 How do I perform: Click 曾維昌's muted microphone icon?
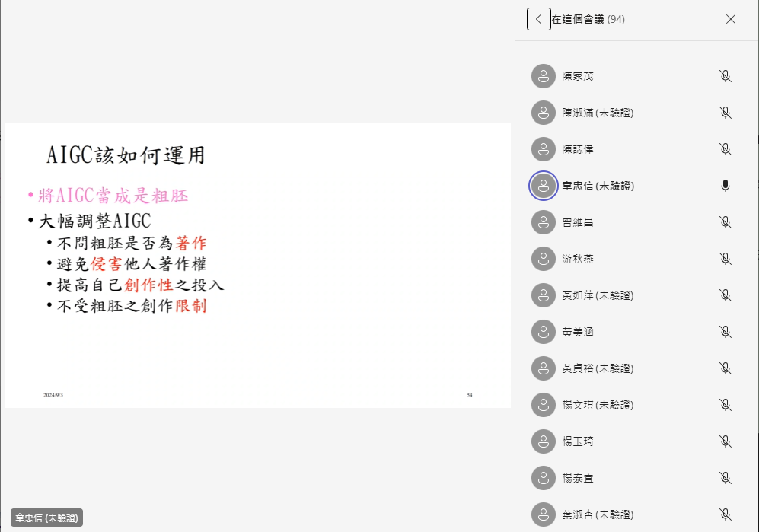pyautogui.click(x=725, y=222)
